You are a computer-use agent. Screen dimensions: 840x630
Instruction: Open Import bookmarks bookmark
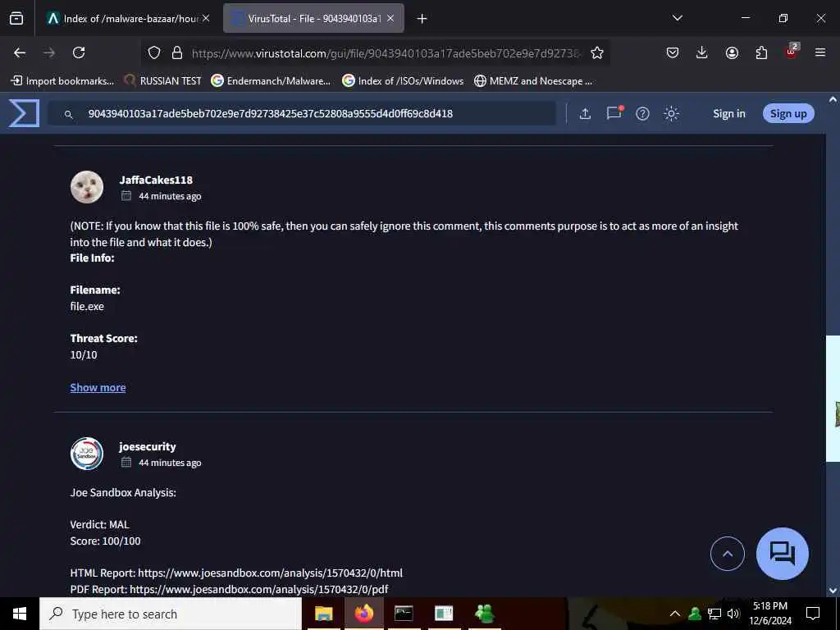click(62, 81)
